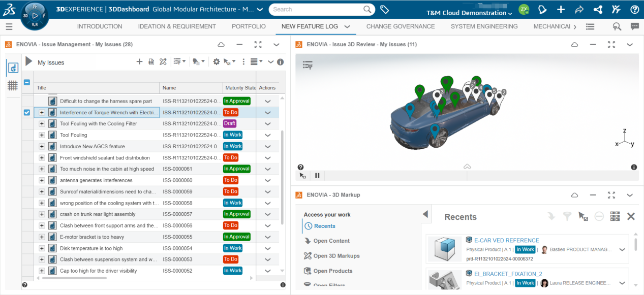Click the cloud icon in Issue Management header
The height and width of the screenshot is (295, 644).
click(x=221, y=44)
